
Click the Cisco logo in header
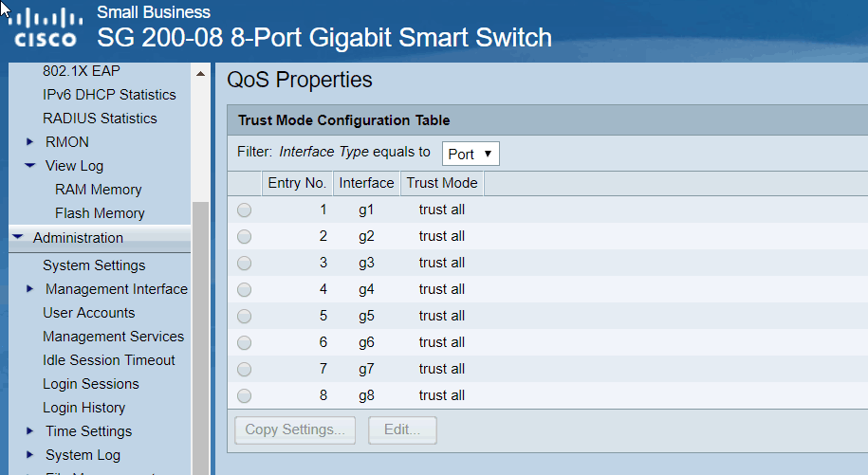point(45,30)
